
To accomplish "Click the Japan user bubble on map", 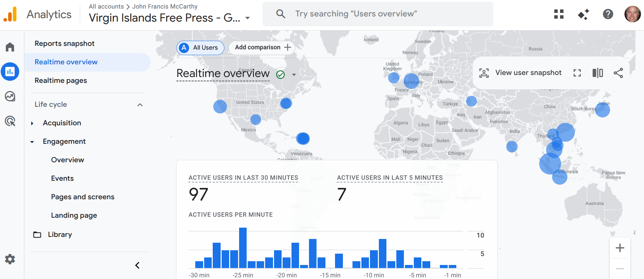I will (x=603, y=110).
